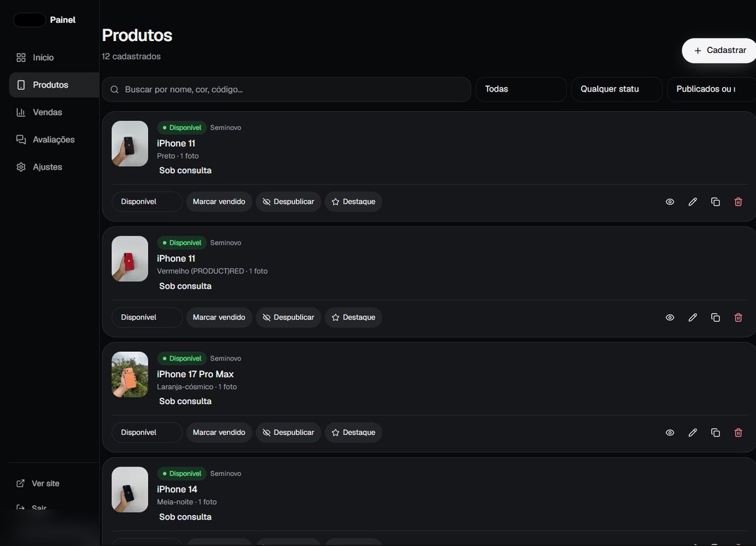Edit the iPhone 17 Pro Max listing
Viewport: 756px width, 546px height.
pos(693,433)
